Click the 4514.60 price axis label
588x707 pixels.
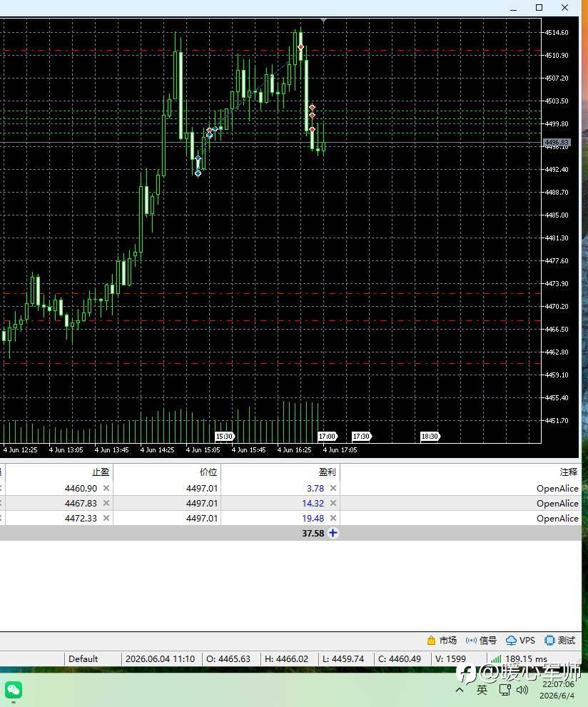pos(557,33)
